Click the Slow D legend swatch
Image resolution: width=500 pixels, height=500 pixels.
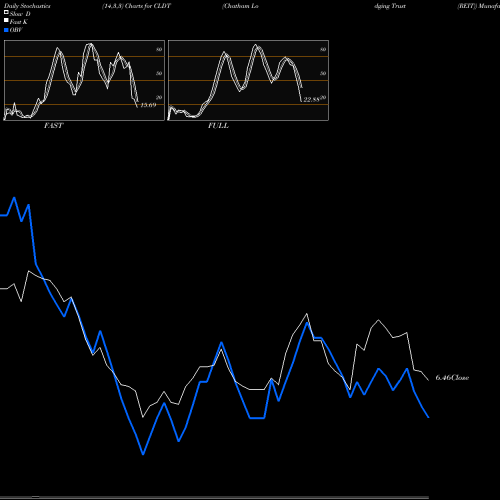coord(6,12)
